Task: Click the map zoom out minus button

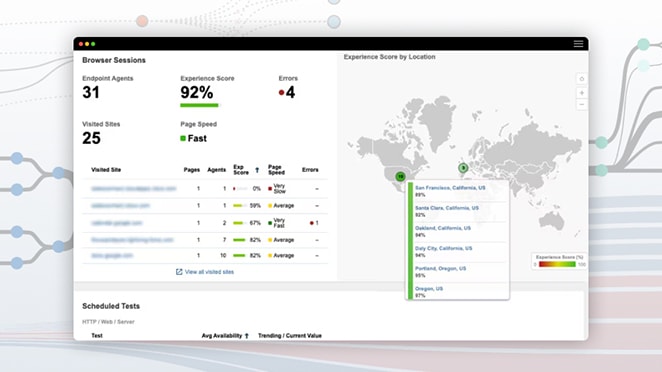Action: pyautogui.click(x=582, y=104)
